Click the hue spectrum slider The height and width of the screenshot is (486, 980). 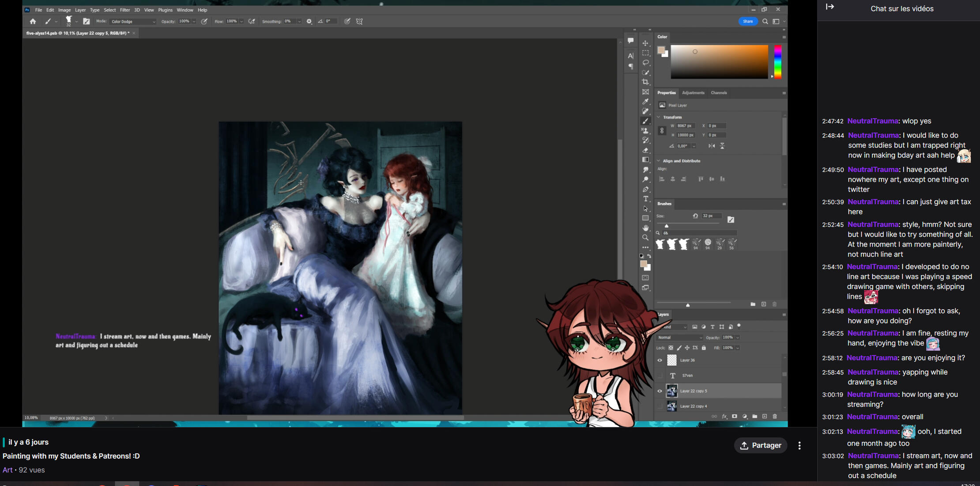[778, 62]
